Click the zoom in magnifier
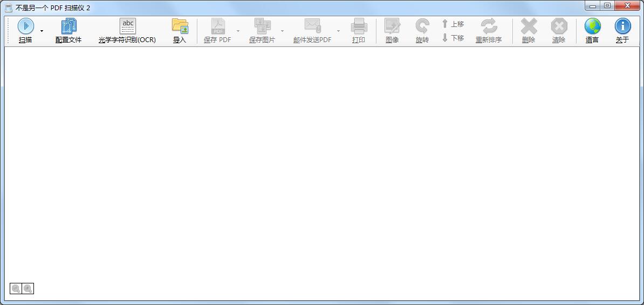Screen dimensions: 644x305 click(x=28, y=289)
